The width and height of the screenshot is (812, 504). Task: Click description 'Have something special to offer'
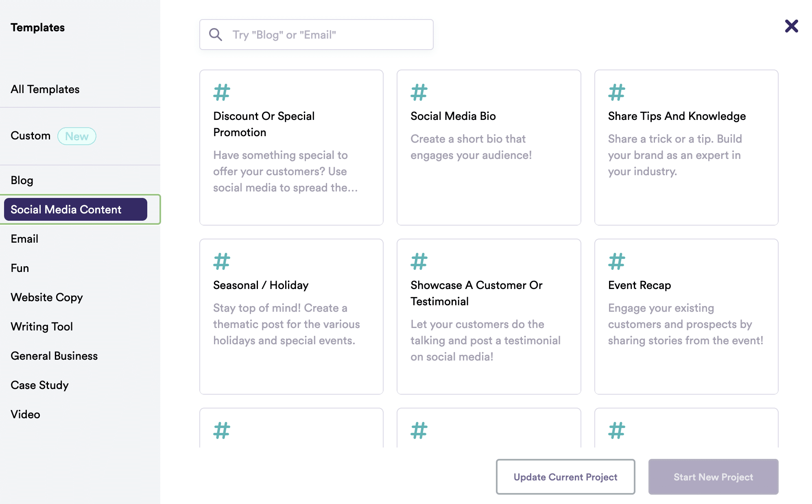tap(286, 171)
